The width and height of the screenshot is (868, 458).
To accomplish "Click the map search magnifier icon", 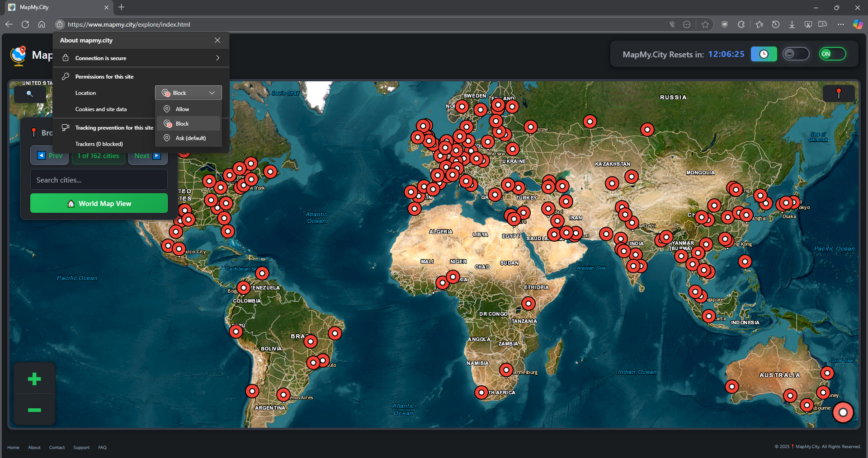I will click(x=30, y=94).
